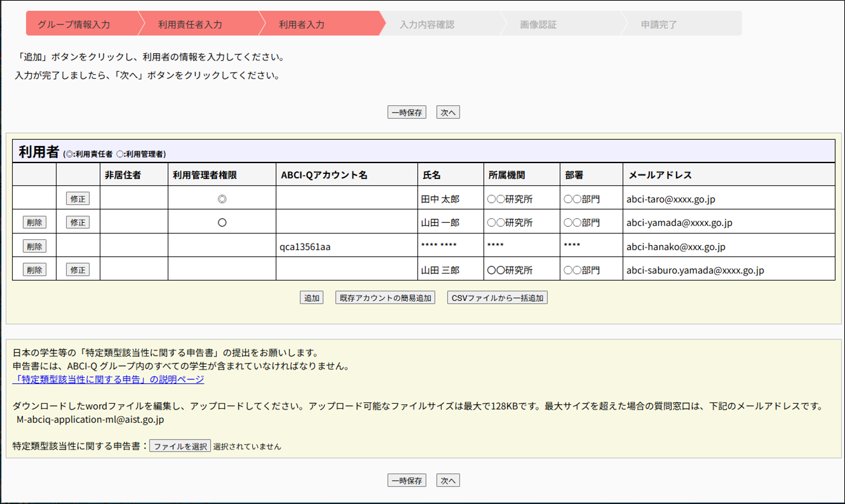Image resolution: width=845 pixels, height=504 pixels.
Task: Delete the 山田 三郎 user row
Action: coord(34,270)
